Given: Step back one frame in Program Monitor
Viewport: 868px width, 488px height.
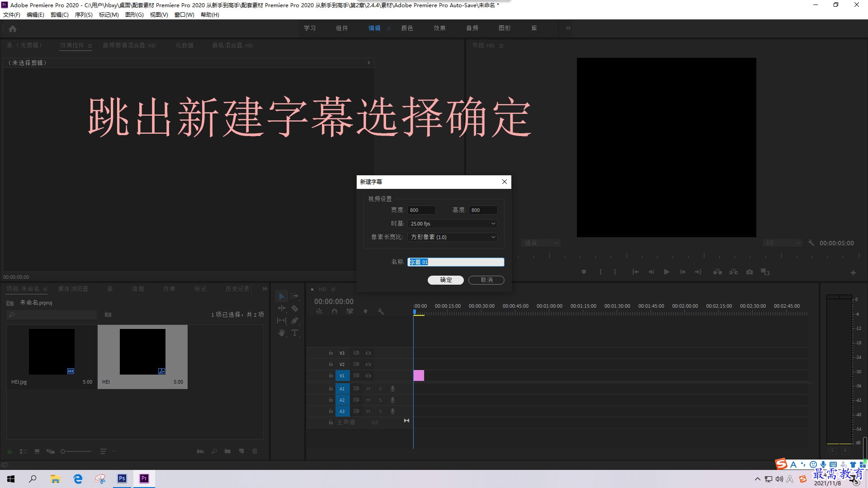Looking at the screenshot, I should pos(651,272).
